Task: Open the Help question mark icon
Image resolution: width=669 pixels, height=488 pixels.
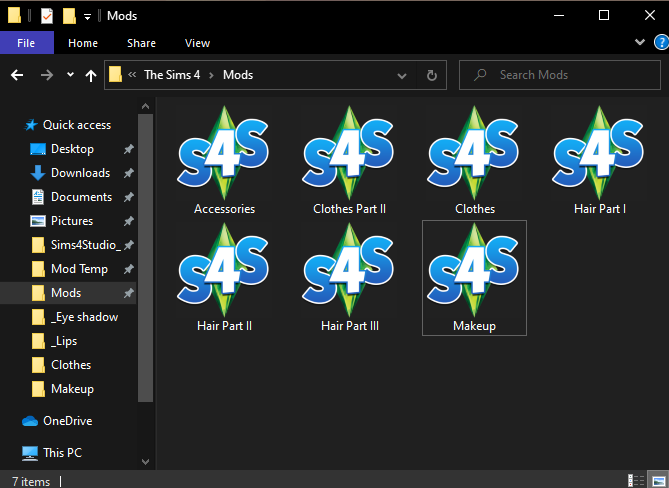Action: (x=661, y=43)
